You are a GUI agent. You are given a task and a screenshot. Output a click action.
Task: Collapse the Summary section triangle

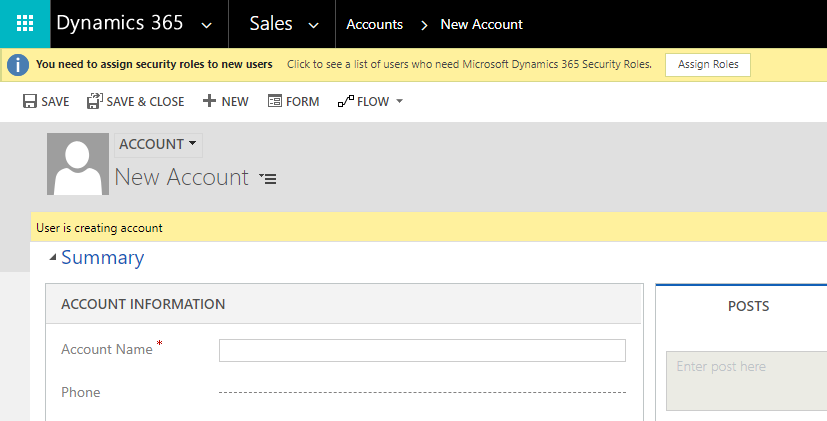[x=53, y=257]
